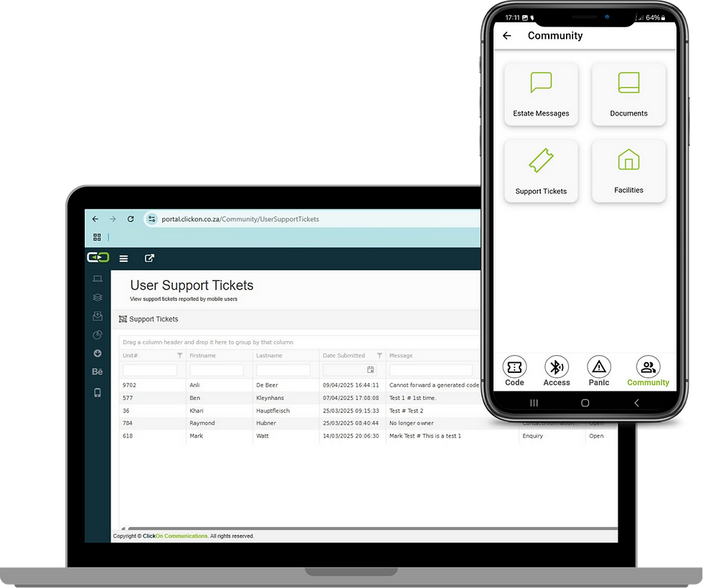Open Estate Messages tile on phone
The height and width of the screenshot is (588, 703).
pos(541,94)
